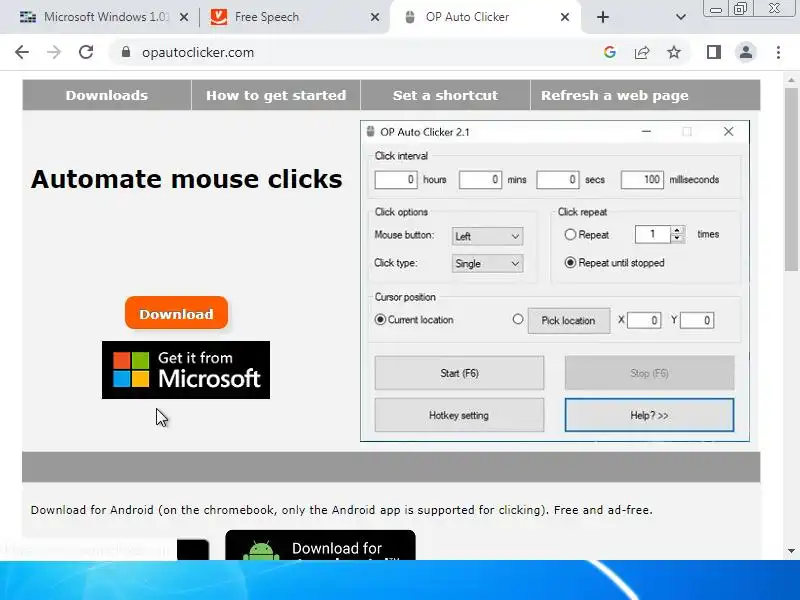Click the Y coordinate field
This screenshot has width=800, height=600.
[697, 320]
